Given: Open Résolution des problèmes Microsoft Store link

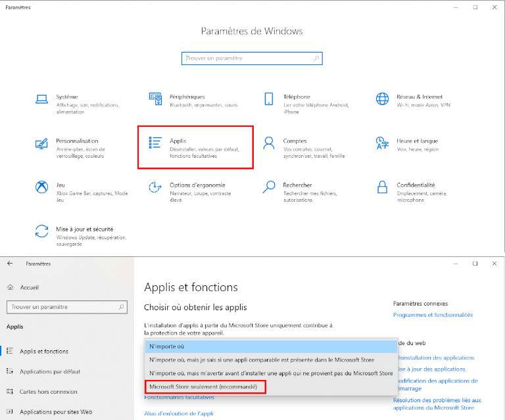Looking at the screenshot, I should pyautogui.click(x=437, y=404).
